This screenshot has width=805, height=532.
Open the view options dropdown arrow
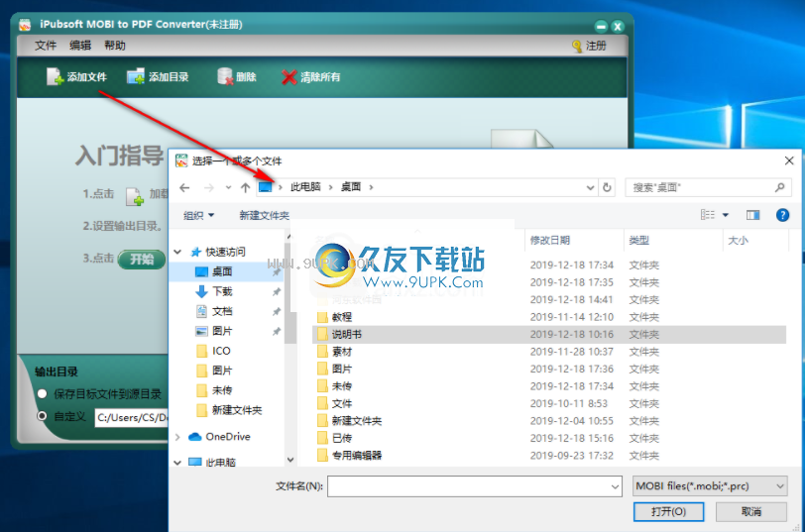click(726, 215)
